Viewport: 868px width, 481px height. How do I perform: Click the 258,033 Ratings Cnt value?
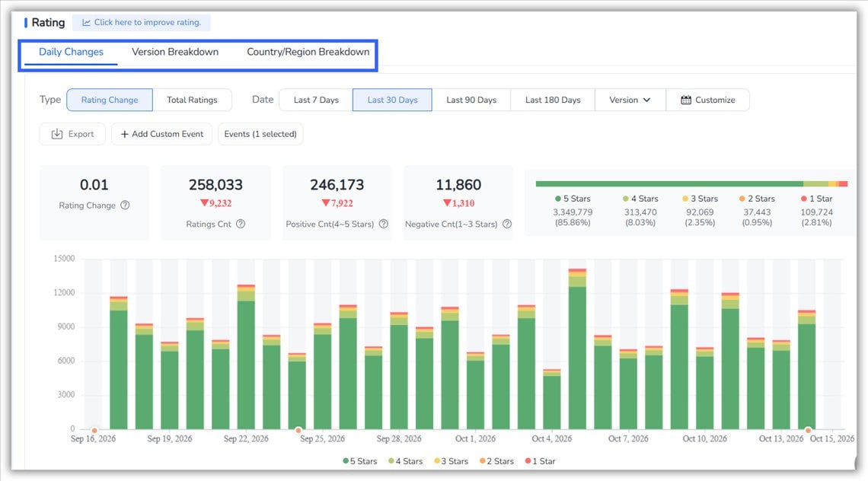(x=215, y=185)
